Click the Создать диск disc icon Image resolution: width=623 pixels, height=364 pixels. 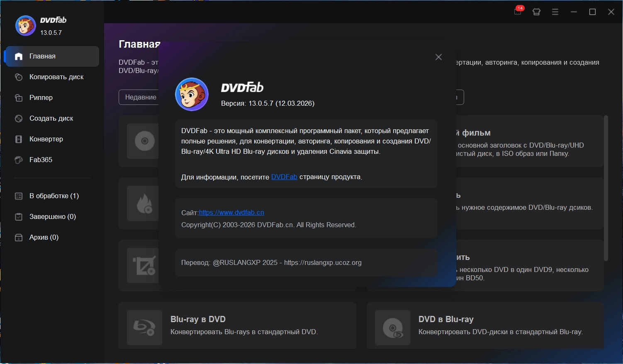pos(19,119)
